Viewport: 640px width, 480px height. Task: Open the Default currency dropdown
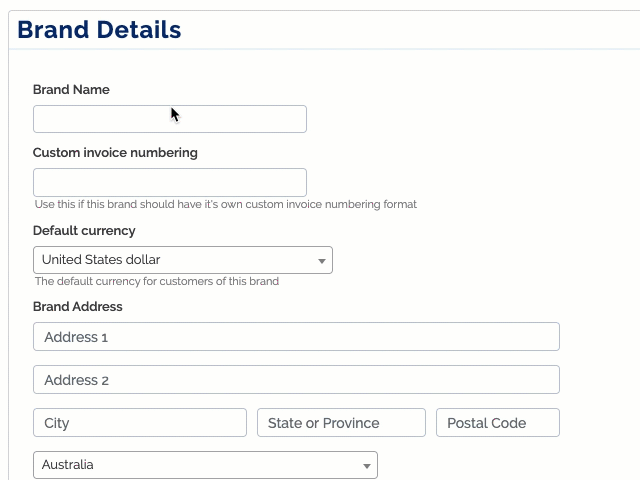pyautogui.click(x=183, y=260)
